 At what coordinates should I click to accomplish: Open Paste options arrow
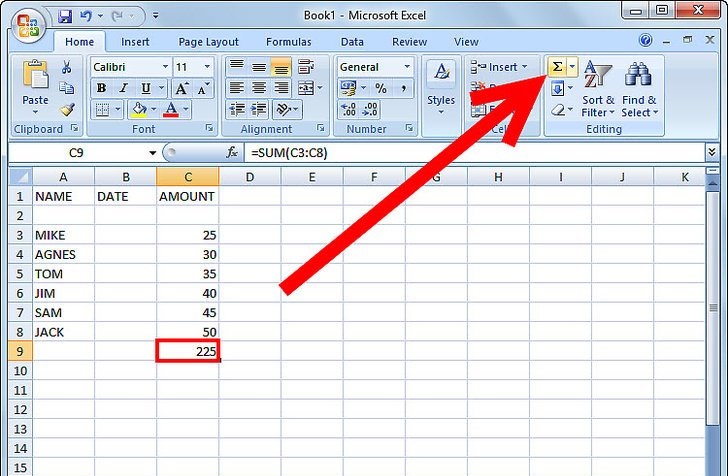35,112
